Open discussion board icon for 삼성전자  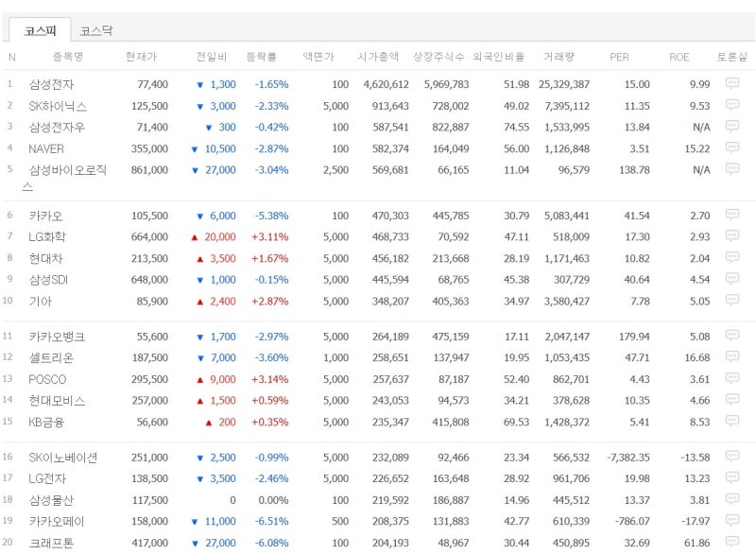pyautogui.click(x=731, y=83)
